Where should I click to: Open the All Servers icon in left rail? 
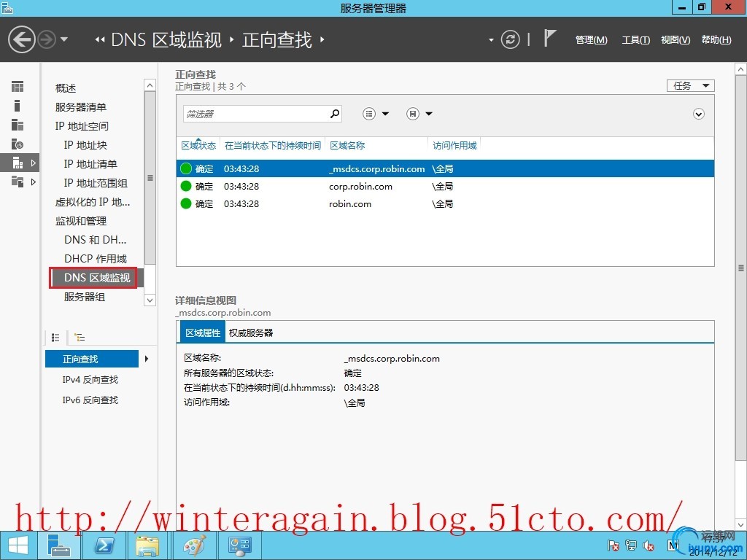pos(18,125)
